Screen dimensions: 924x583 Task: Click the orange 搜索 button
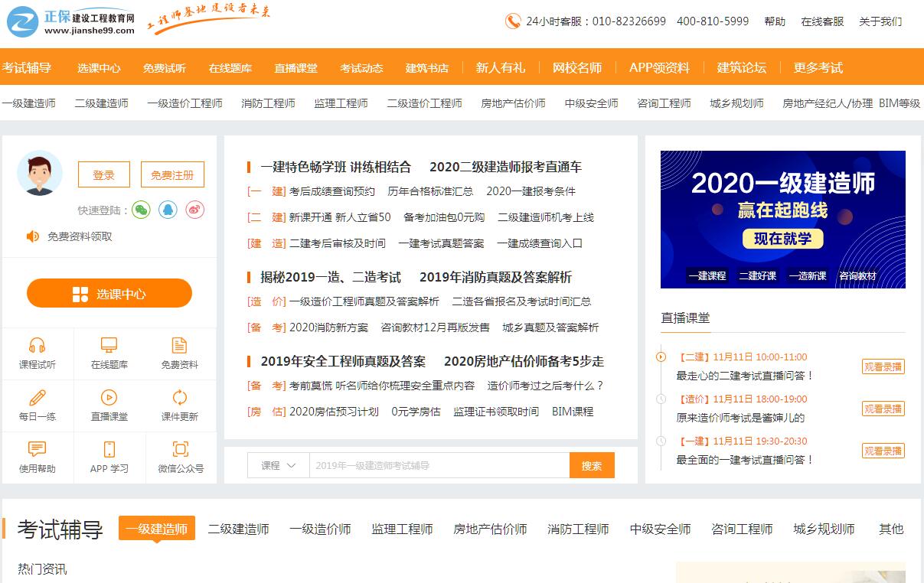coord(592,465)
